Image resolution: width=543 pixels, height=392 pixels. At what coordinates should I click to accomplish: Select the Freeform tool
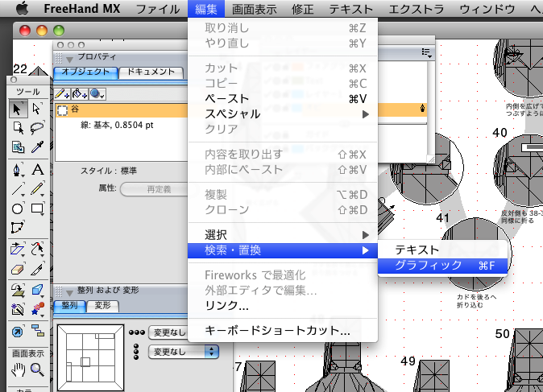37,249
